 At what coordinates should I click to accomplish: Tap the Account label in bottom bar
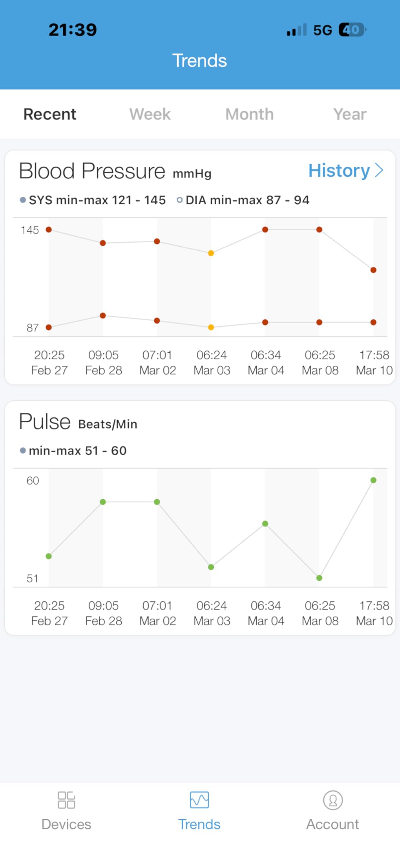[332, 824]
